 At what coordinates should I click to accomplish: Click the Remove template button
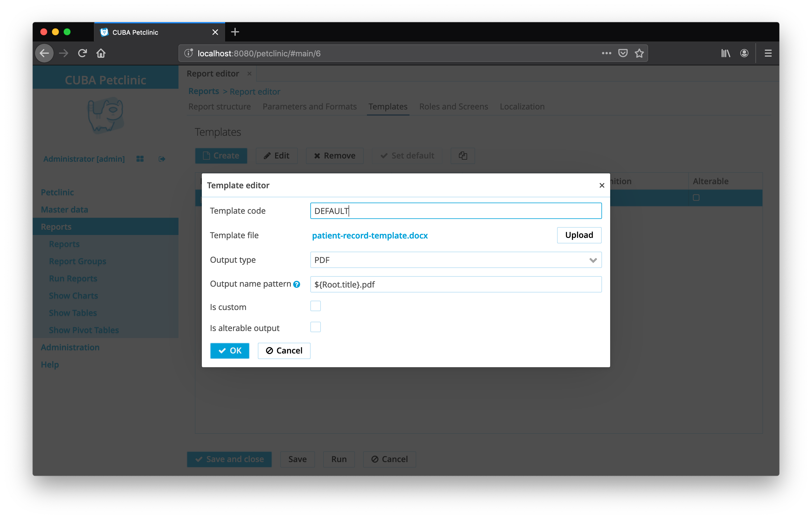click(x=335, y=156)
